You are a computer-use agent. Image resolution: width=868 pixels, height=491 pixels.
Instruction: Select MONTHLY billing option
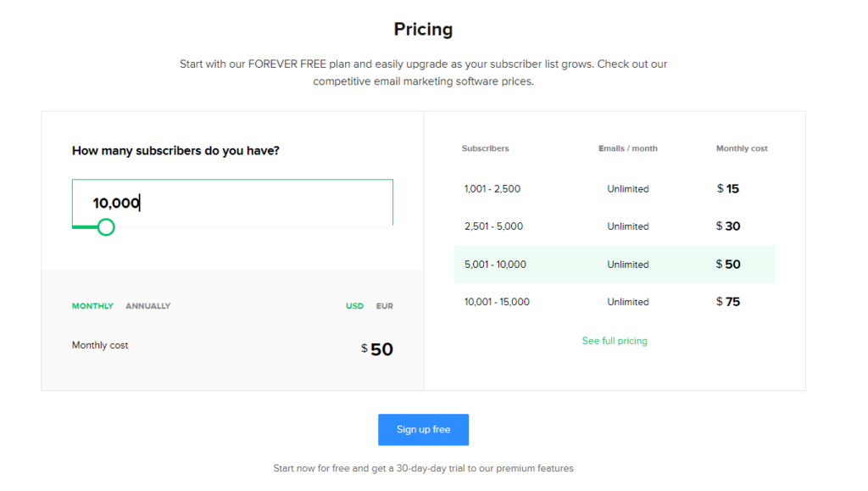[x=92, y=306]
